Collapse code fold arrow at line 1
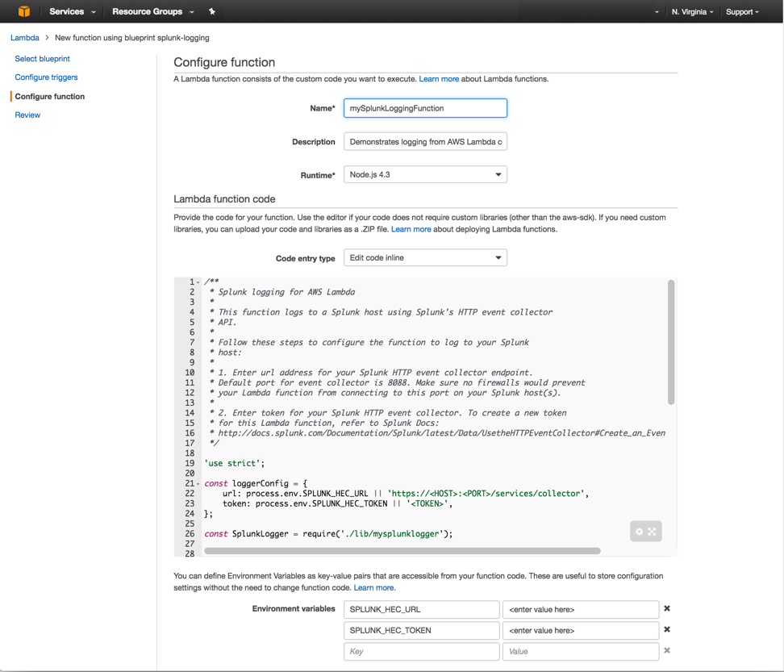784x672 pixels. click(x=198, y=282)
